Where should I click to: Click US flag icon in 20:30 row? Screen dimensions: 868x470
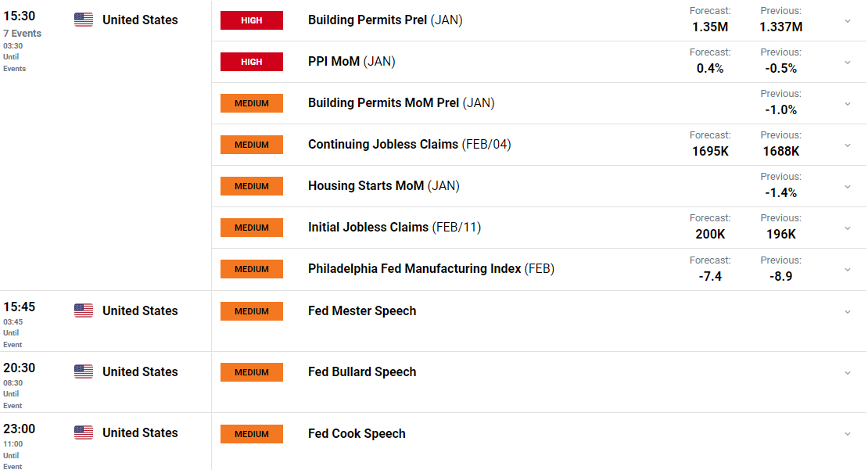click(84, 371)
